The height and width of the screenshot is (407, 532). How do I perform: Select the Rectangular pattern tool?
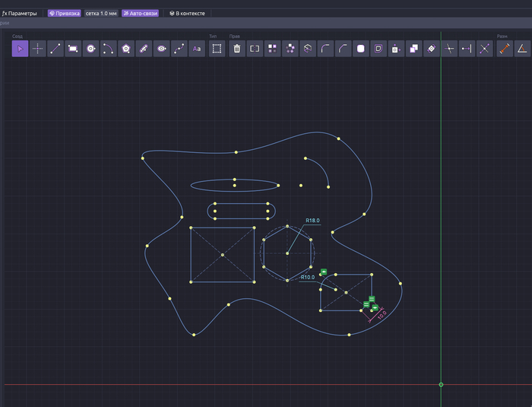pos(272,49)
